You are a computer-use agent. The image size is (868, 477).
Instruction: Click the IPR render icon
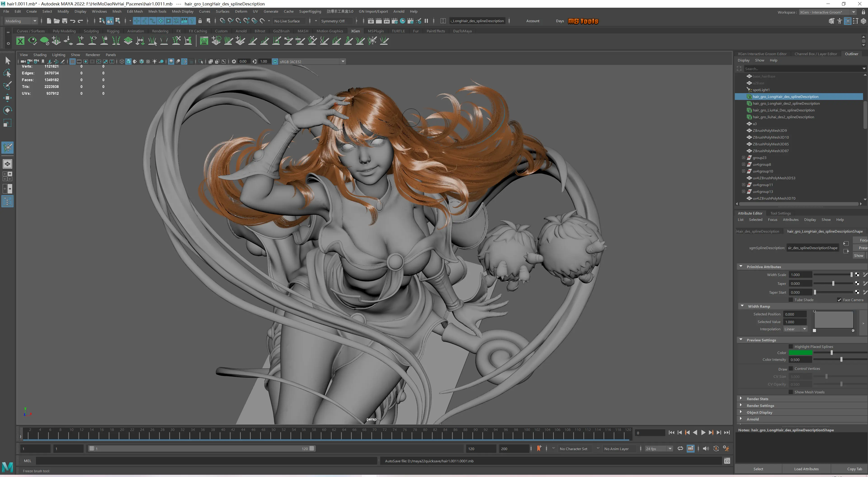(387, 21)
